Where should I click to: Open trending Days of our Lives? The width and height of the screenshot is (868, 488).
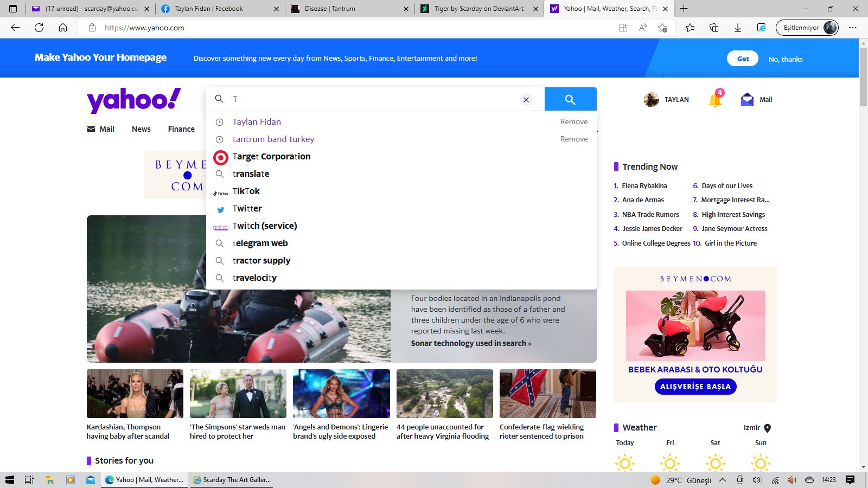(x=727, y=185)
